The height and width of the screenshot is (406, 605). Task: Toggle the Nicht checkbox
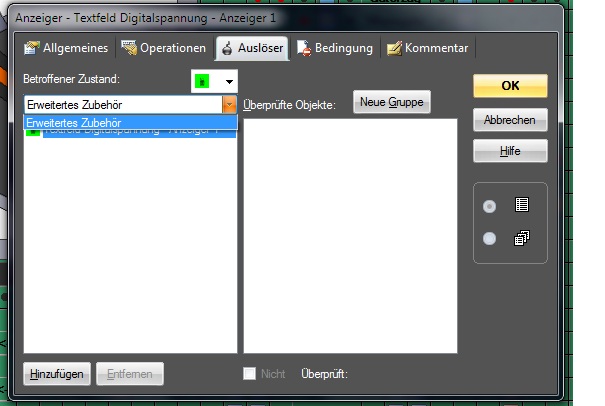pyautogui.click(x=250, y=373)
